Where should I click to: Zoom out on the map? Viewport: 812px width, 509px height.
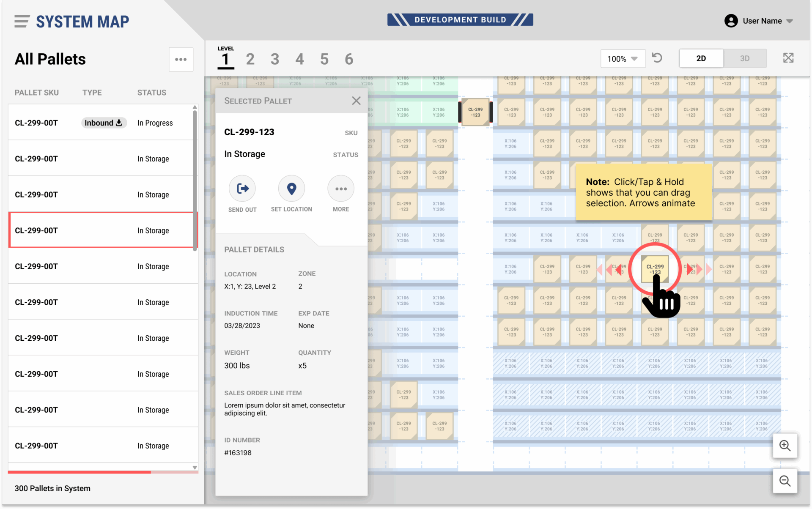click(785, 481)
